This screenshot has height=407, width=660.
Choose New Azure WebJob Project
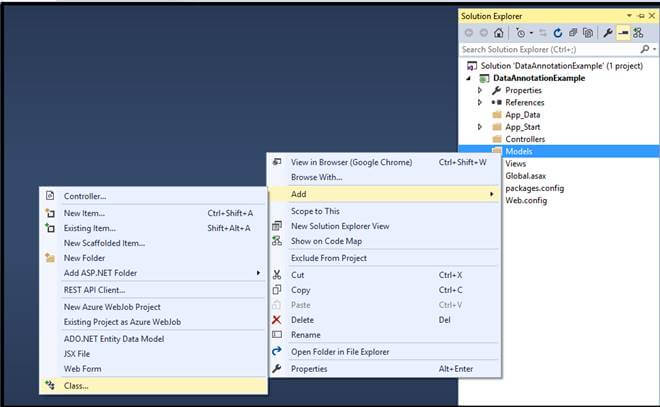[153, 307]
